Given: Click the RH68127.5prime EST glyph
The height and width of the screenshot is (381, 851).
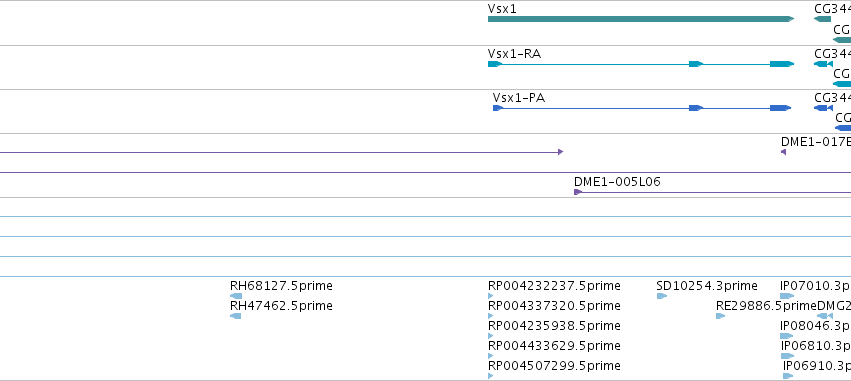Looking at the screenshot, I should click(x=236, y=296).
